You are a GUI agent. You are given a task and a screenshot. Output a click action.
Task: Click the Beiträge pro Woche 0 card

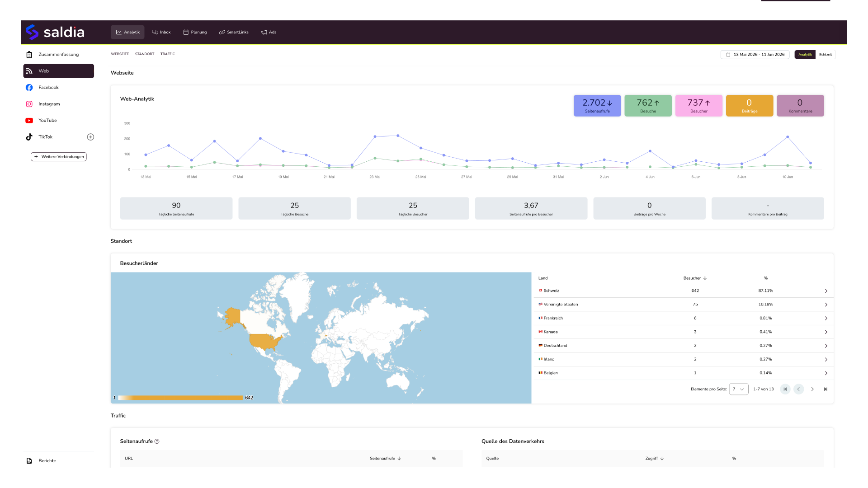click(649, 208)
